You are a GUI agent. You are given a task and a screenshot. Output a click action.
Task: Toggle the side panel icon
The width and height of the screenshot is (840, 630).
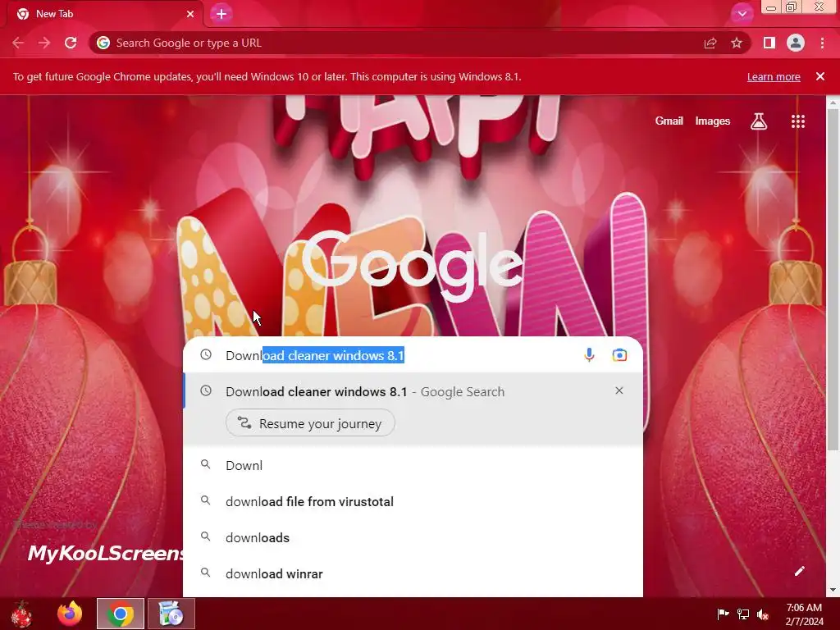pos(769,43)
